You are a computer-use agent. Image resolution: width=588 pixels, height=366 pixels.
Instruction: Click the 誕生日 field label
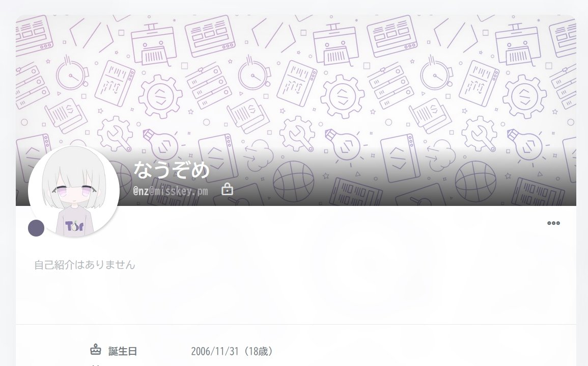123,351
